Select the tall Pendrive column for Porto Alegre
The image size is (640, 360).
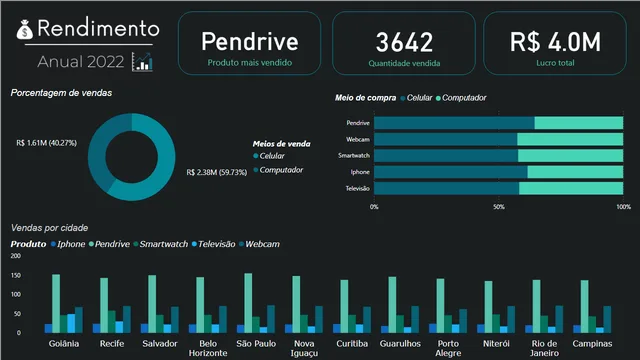(x=440, y=306)
